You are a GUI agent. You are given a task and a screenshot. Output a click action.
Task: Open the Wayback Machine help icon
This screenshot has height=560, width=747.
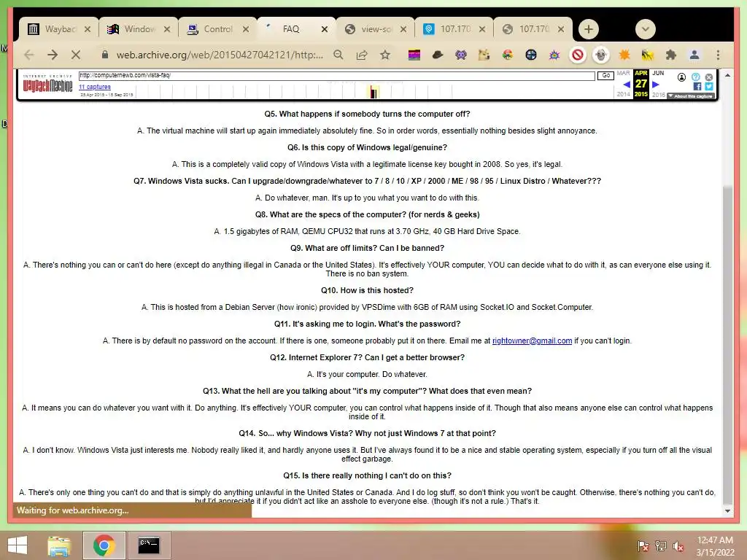pyautogui.click(x=695, y=77)
